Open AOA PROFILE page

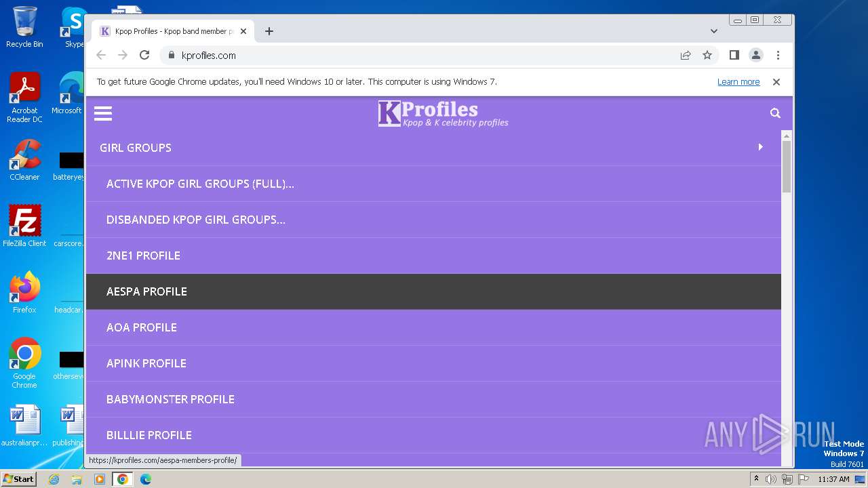[x=433, y=327]
